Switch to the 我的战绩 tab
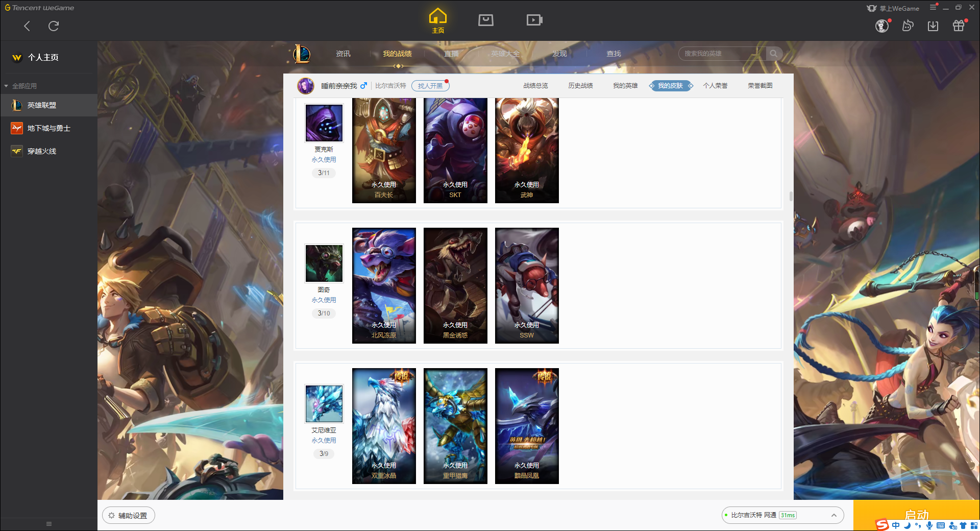Image resolution: width=980 pixels, height=531 pixels. pyautogui.click(x=397, y=54)
